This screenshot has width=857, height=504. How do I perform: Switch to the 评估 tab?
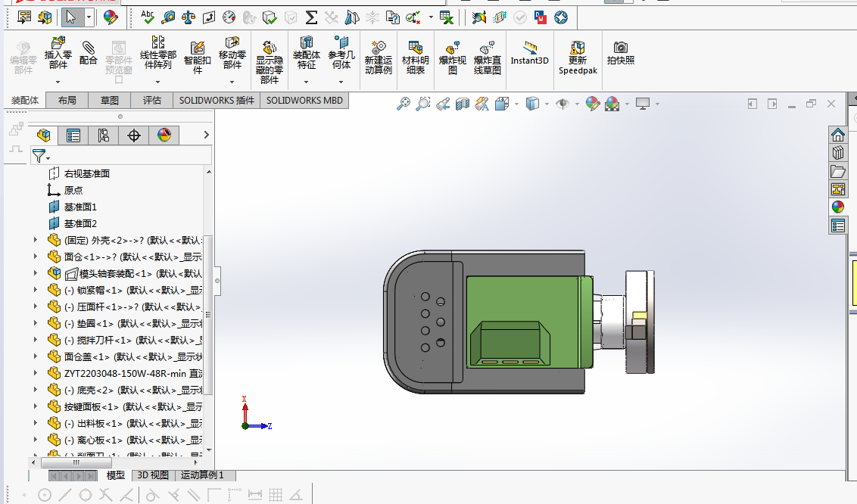click(x=152, y=101)
